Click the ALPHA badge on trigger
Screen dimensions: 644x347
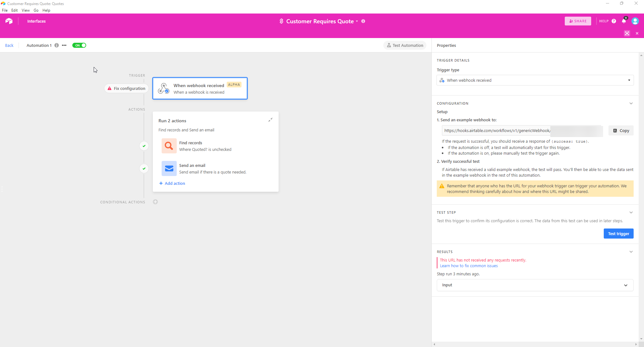click(x=234, y=85)
